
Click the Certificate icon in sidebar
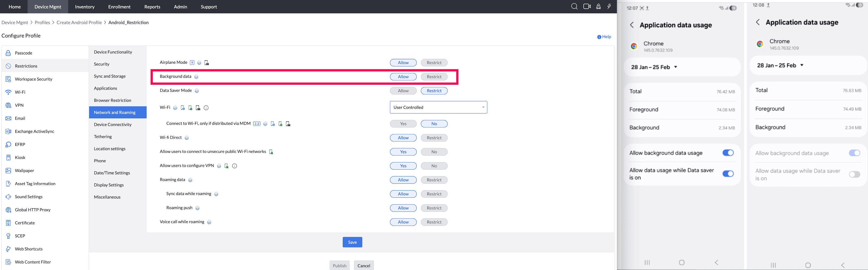point(9,223)
